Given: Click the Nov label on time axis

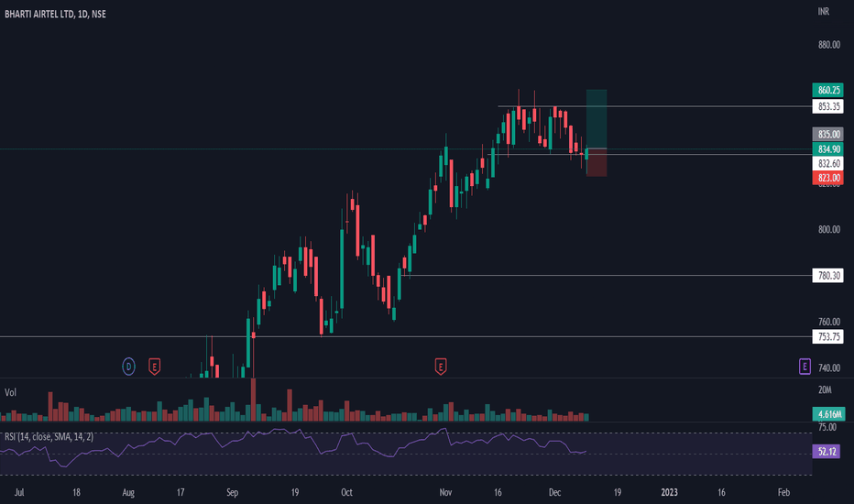Looking at the screenshot, I should 445,492.
